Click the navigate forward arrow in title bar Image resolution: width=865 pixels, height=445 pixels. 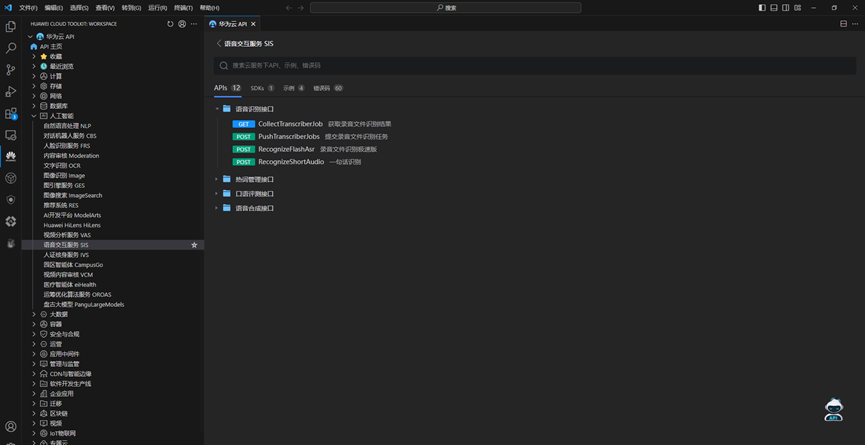tap(301, 8)
